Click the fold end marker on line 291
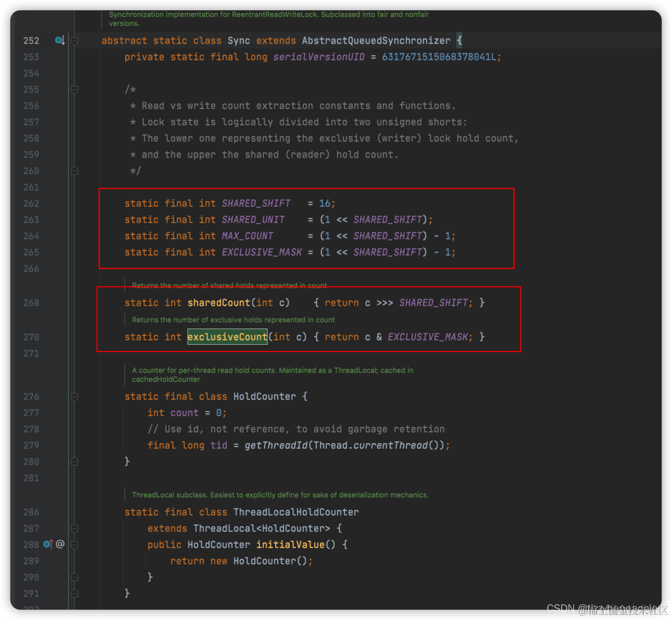Screen dimensions: 672x620 [74, 594]
